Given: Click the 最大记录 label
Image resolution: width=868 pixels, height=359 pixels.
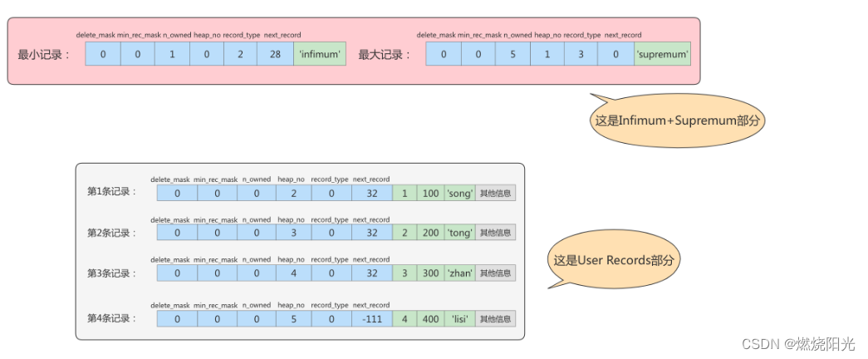Looking at the screenshot, I should pos(385,55).
